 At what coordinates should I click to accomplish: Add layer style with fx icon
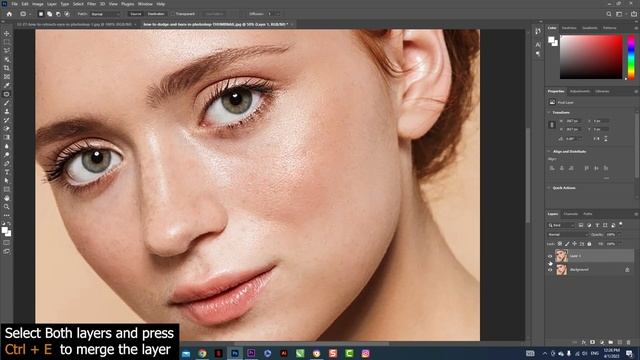point(584,342)
